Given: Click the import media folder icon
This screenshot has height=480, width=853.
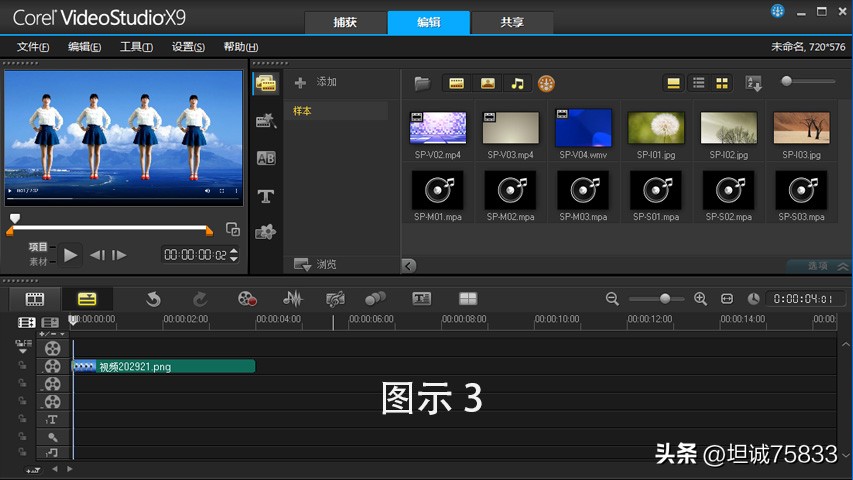Looking at the screenshot, I should (x=422, y=83).
